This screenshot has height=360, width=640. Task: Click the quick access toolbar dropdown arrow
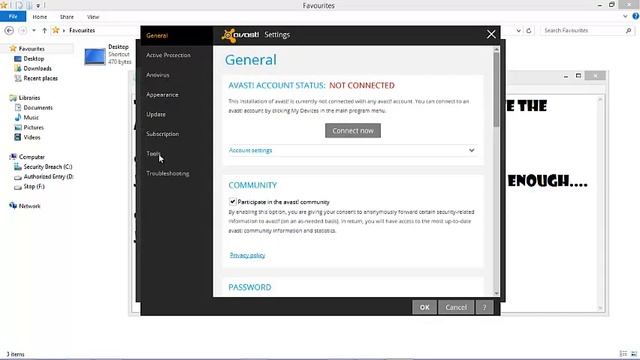coord(38,6)
